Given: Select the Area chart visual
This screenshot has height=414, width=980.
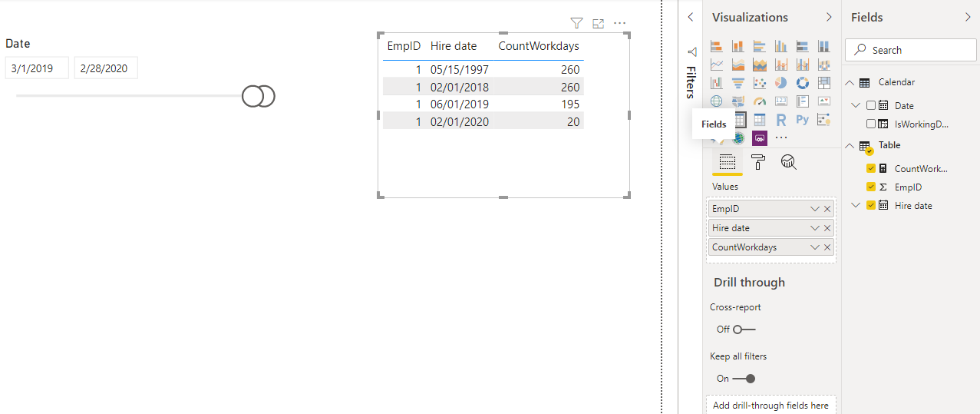Looking at the screenshot, I should tap(738, 65).
